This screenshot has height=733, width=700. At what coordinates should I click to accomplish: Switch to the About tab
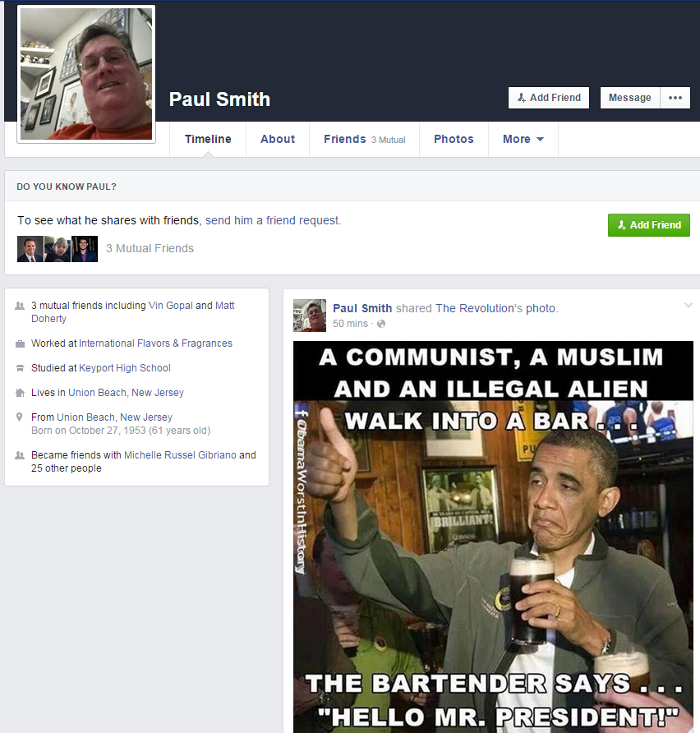(x=277, y=139)
